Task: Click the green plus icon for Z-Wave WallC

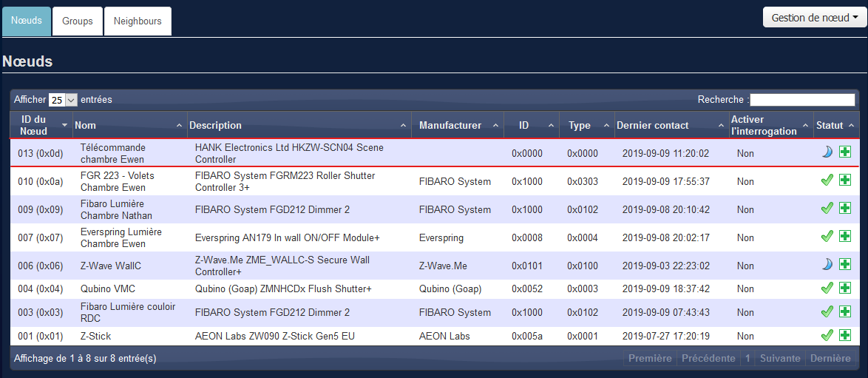Action: 845,265
